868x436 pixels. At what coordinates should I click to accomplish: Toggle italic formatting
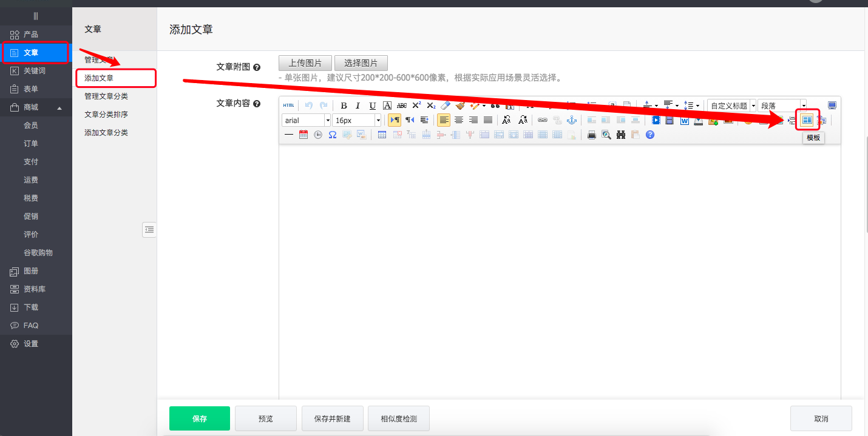(x=358, y=106)
